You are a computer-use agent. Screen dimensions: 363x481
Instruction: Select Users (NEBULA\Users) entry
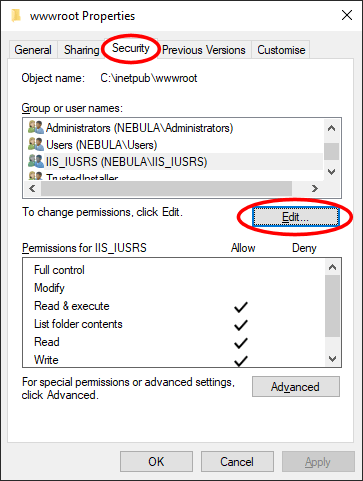(x=101, y=145)
